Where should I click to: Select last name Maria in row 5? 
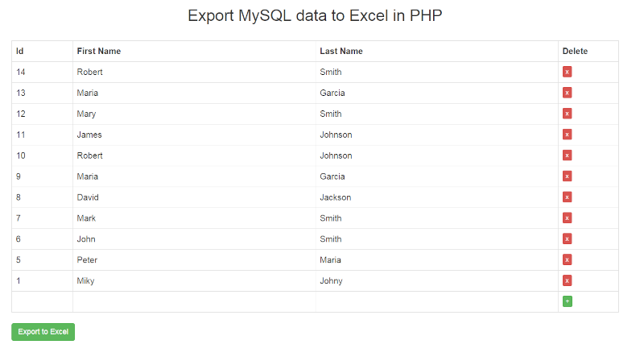(330, 259)
